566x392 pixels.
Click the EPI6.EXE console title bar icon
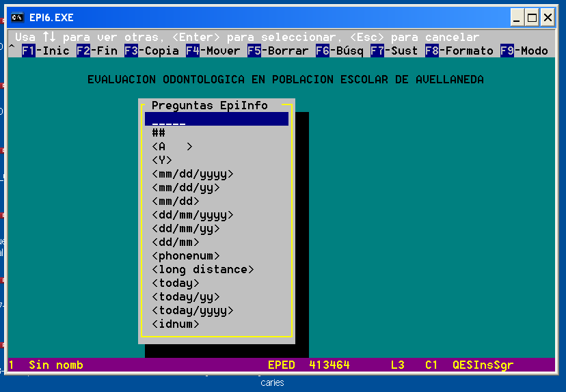[17, 17]
